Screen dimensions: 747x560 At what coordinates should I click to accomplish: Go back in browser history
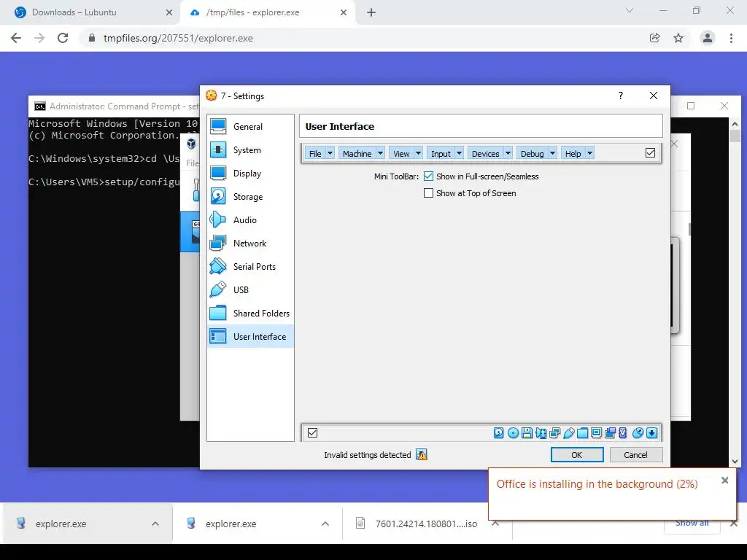click(16, 38)
